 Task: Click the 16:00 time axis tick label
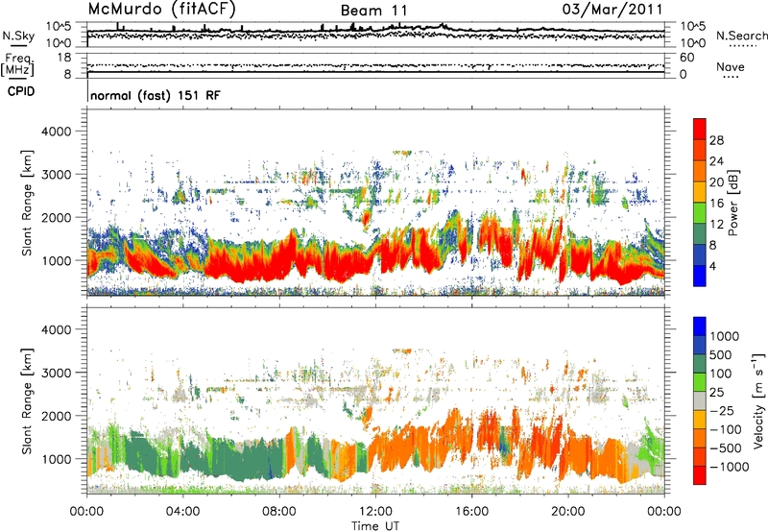tap(471, 512)
